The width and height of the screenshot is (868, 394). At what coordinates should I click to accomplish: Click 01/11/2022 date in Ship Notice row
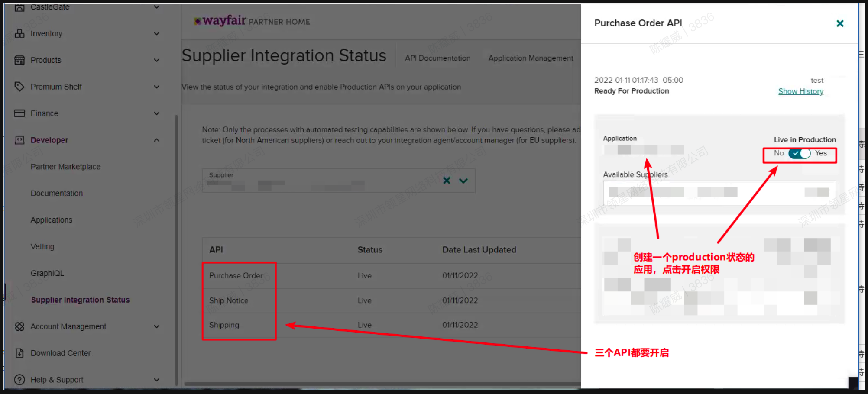[460, 300]
